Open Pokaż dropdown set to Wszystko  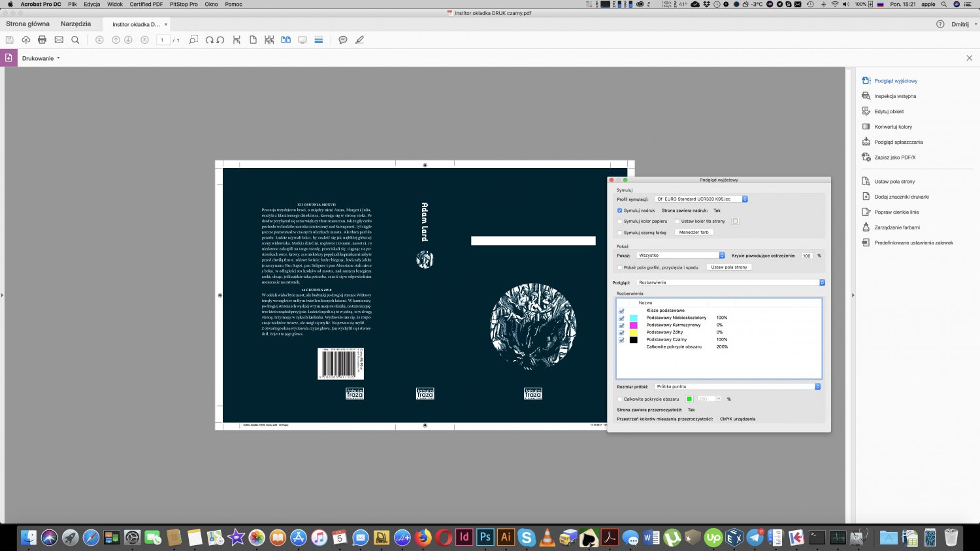point(680,256)
